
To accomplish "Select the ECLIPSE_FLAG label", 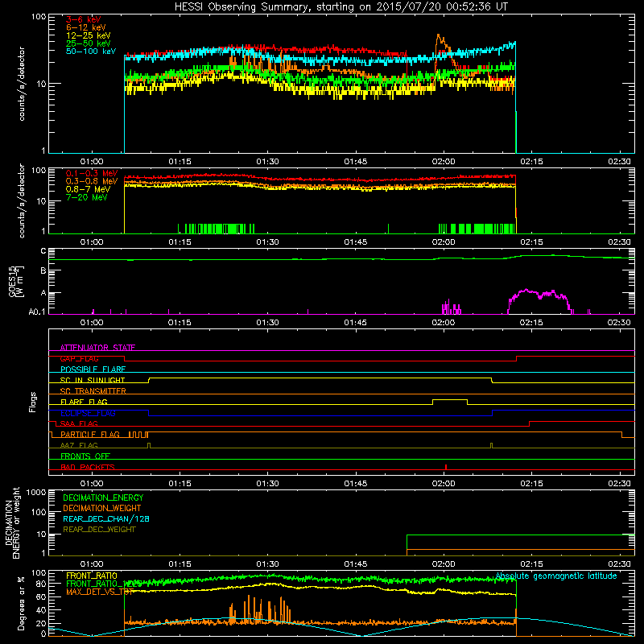I will [x=88, y=413].
